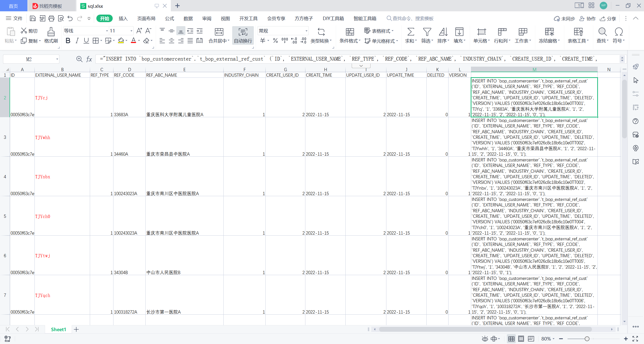Open the Data (数据) tab
Image resolution: width=644 pixels, height=344 pixels.
(188, 19)
